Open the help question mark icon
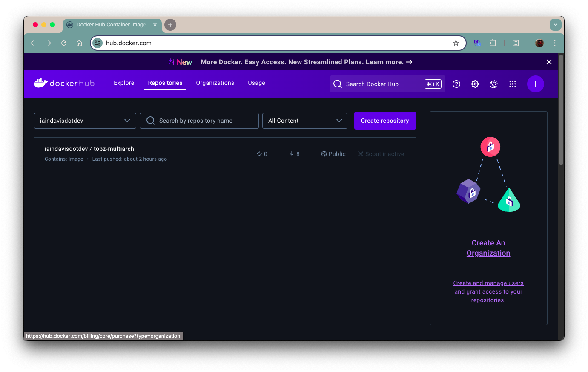The height and width of the screenshot is (372, 588). point(456,84)
